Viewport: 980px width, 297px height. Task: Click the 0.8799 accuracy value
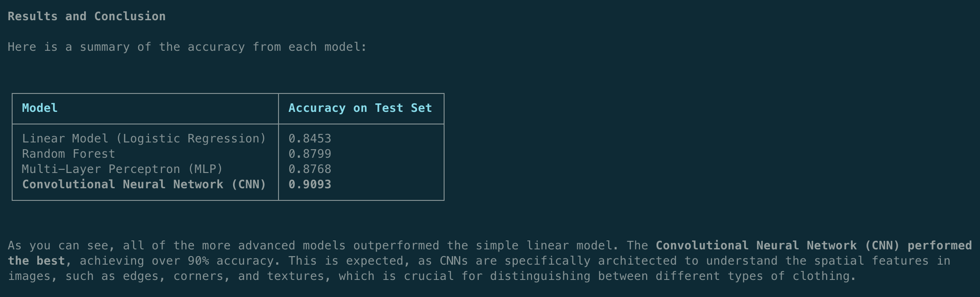(x=310, y=154)
